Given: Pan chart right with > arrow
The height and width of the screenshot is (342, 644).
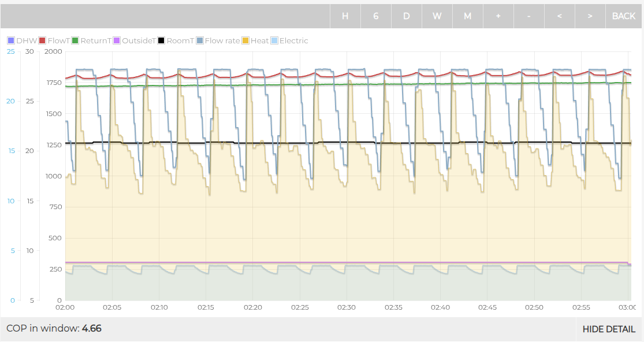Looking at the screenshot, I should (590, 16).
